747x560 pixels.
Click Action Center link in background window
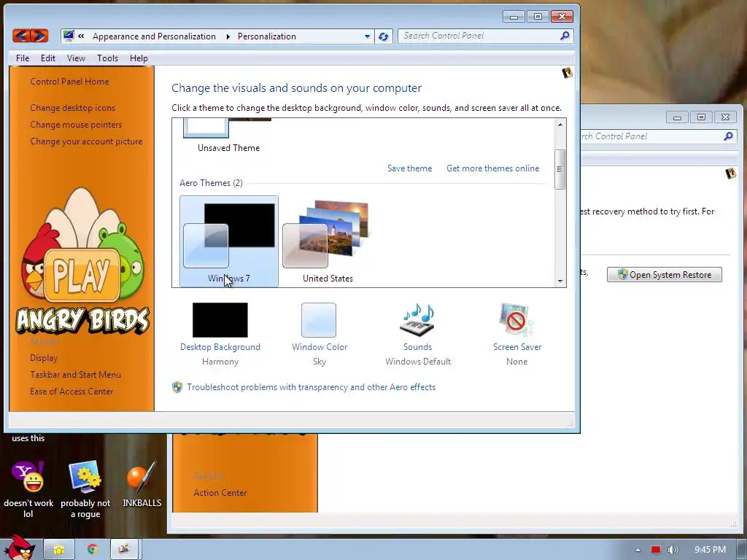(x=220, y=493)
